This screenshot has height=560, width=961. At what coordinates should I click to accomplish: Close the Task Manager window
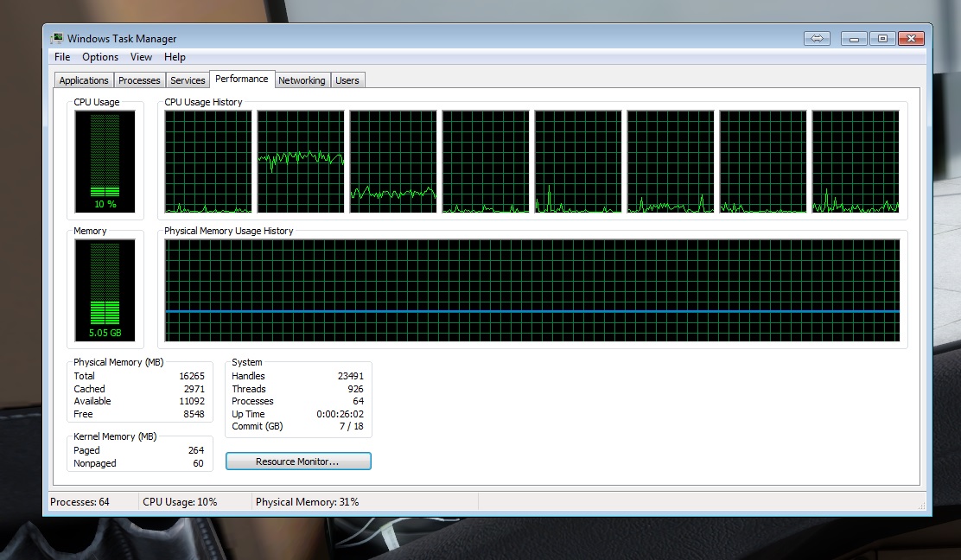click(x=911, y=39)
